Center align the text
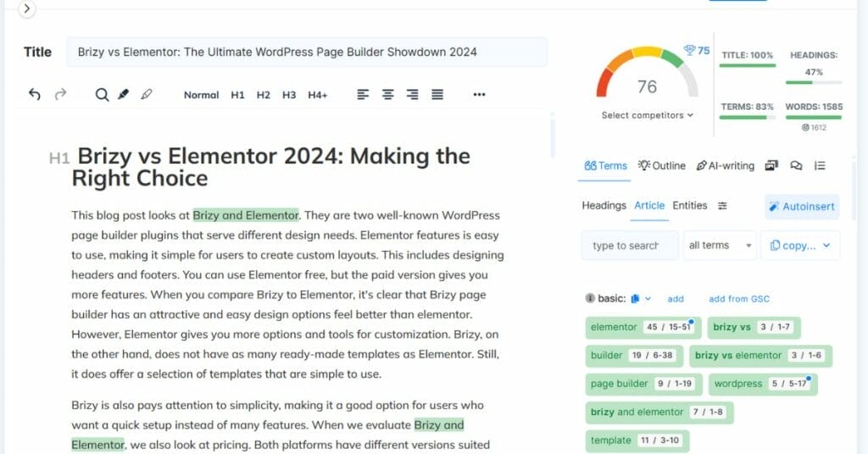 click(x=387, y=95)
